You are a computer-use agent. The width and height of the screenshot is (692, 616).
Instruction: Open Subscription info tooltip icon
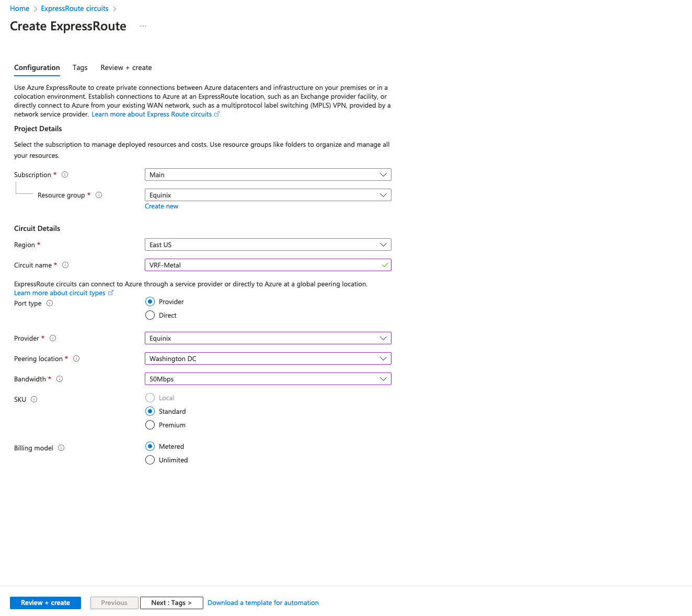65,175
